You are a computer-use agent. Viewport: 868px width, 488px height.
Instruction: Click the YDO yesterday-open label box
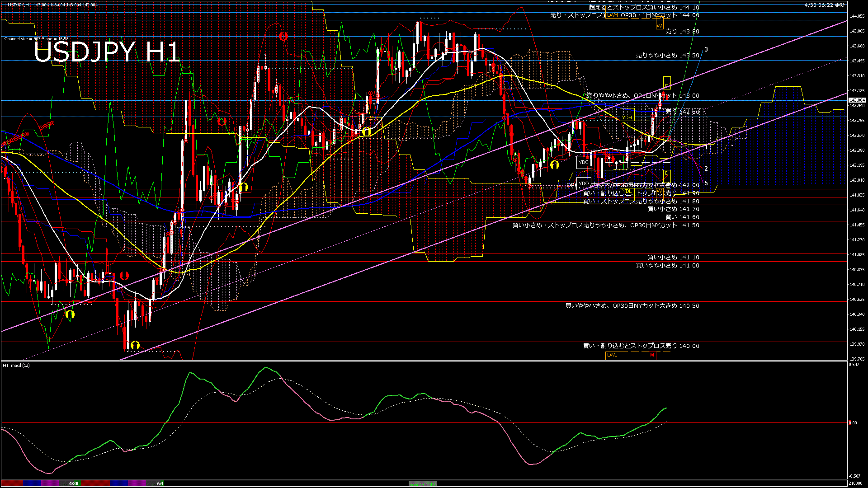click(584, 183)
